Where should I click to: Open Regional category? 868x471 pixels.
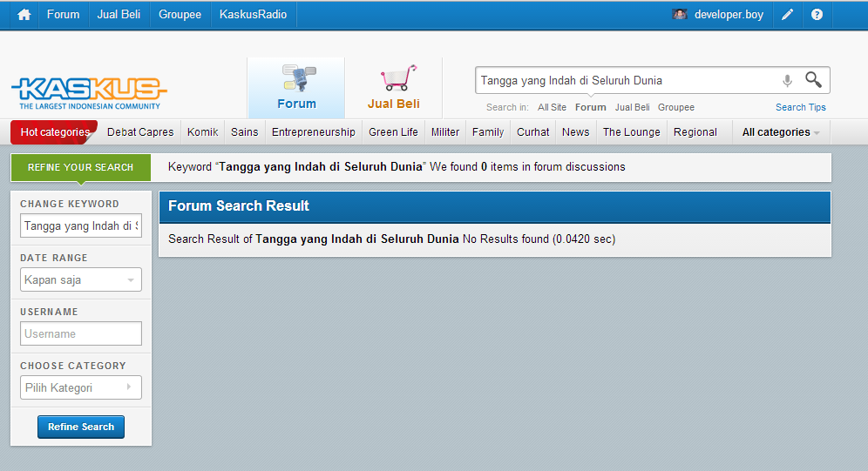coord(695,132)
